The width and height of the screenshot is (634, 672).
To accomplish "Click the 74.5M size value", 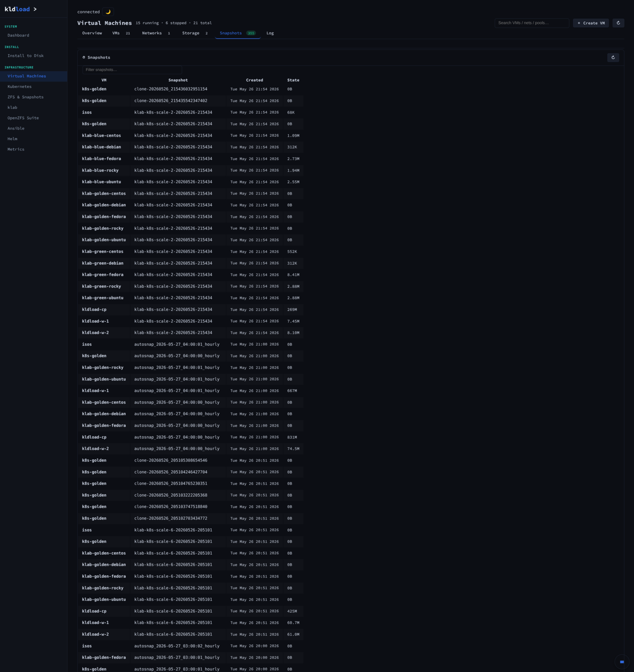I will (293, 449).
